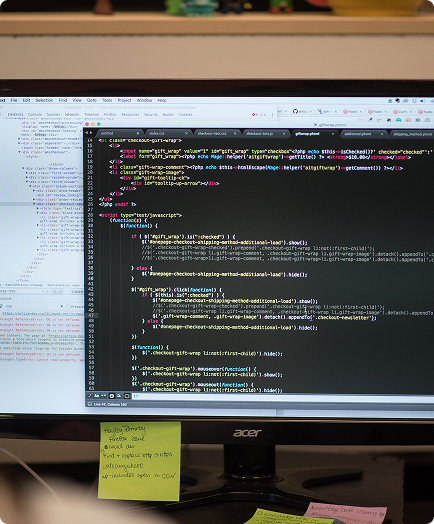Toggle case sensitive Aa option in find bar
The image size is (434, 524).
pyautogui.click(x=97, y=396)
